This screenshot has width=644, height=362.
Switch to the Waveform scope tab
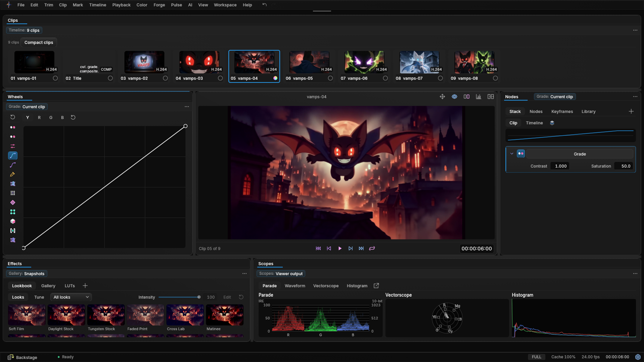[x=295, y=286]
